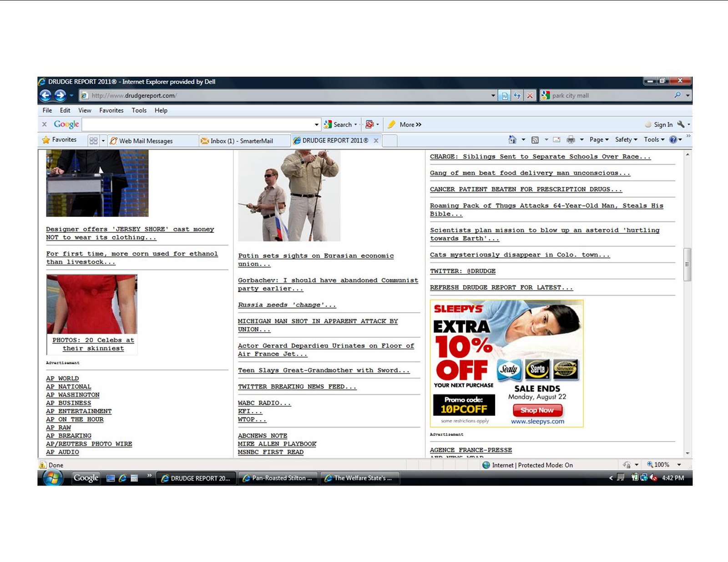Click the Show Desktop quick launch icon
This screenshot has height=562, width=728.
(x=110, y=478)
